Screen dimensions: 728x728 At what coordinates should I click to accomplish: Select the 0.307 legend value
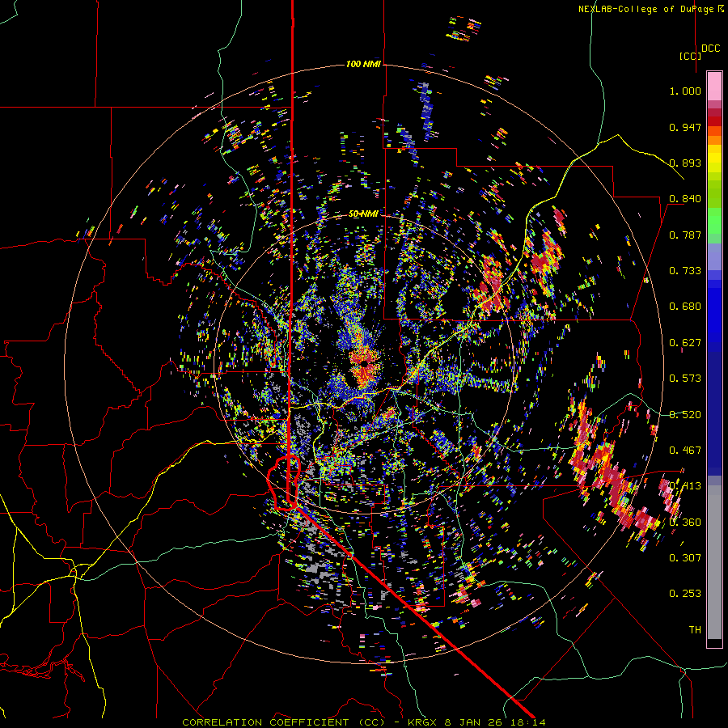(x=685, y=558)
